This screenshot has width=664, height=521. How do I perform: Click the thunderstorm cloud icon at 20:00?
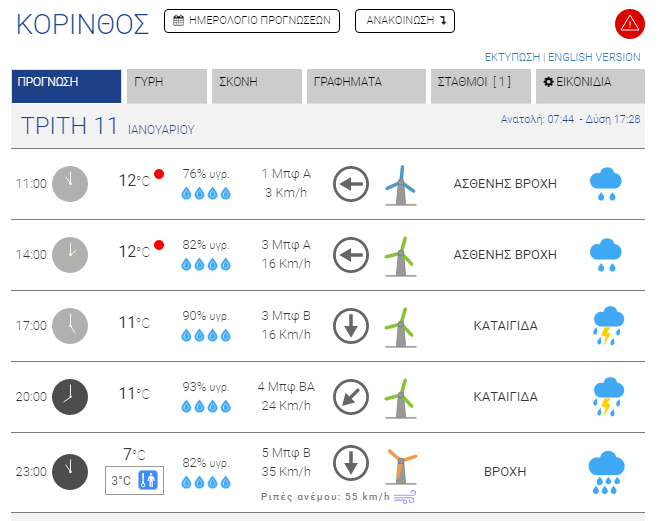pyautogui.click(x=607, y=397)
